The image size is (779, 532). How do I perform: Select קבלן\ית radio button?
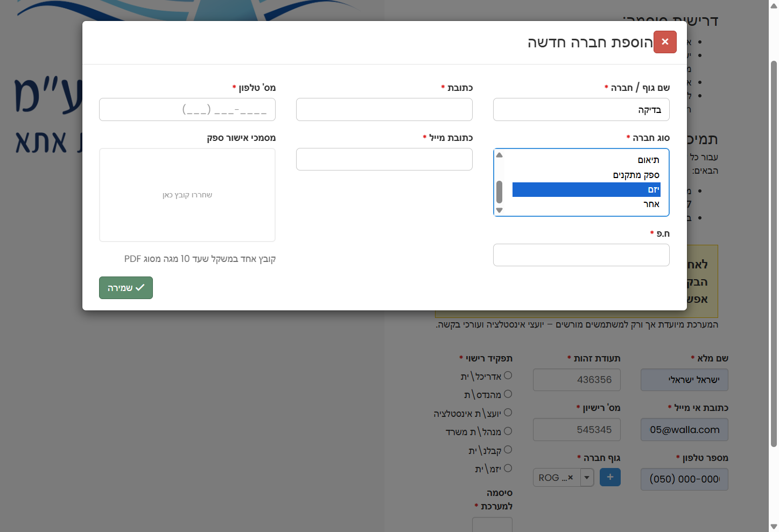tap(508, 450)
